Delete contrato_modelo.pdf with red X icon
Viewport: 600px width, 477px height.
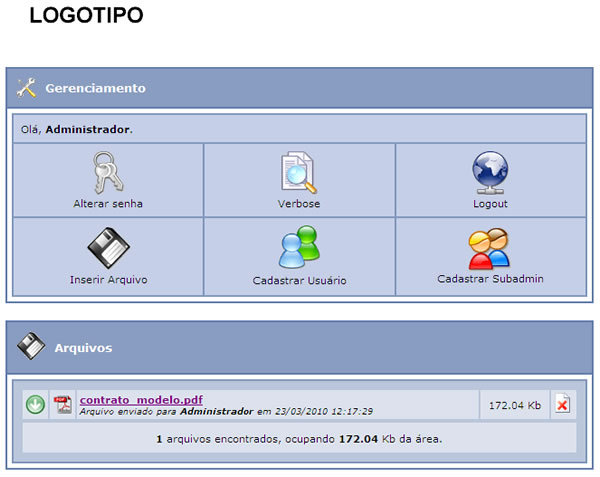tap(562, 404)
